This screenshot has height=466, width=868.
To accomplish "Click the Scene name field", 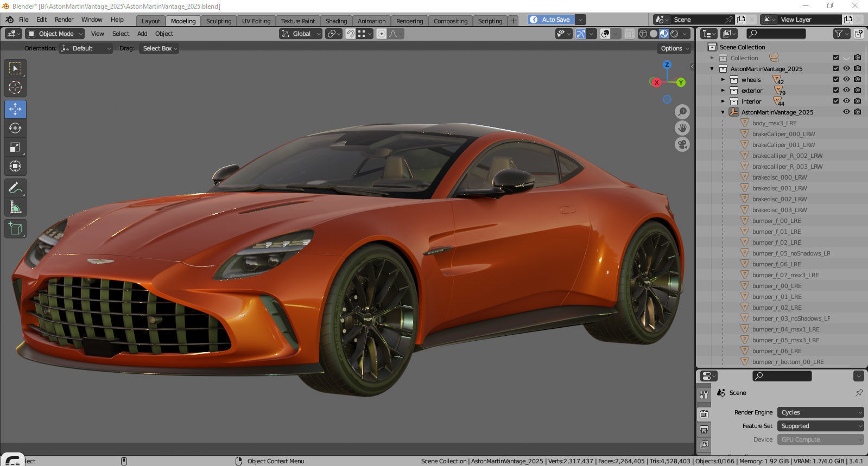I will 698,20.
